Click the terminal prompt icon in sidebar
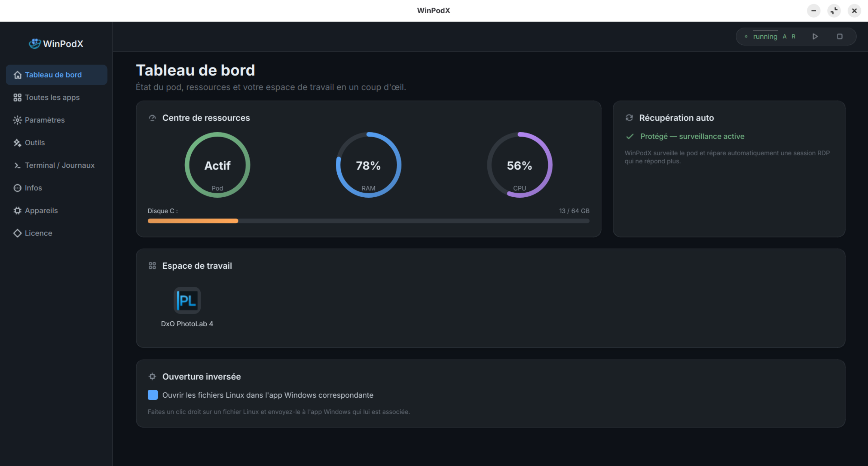Image resolution: width=868 pixels, height=466 pixels. (x=18, y=165)
